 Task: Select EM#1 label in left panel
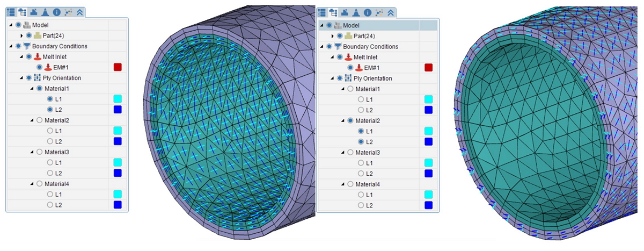click(61, 67)
